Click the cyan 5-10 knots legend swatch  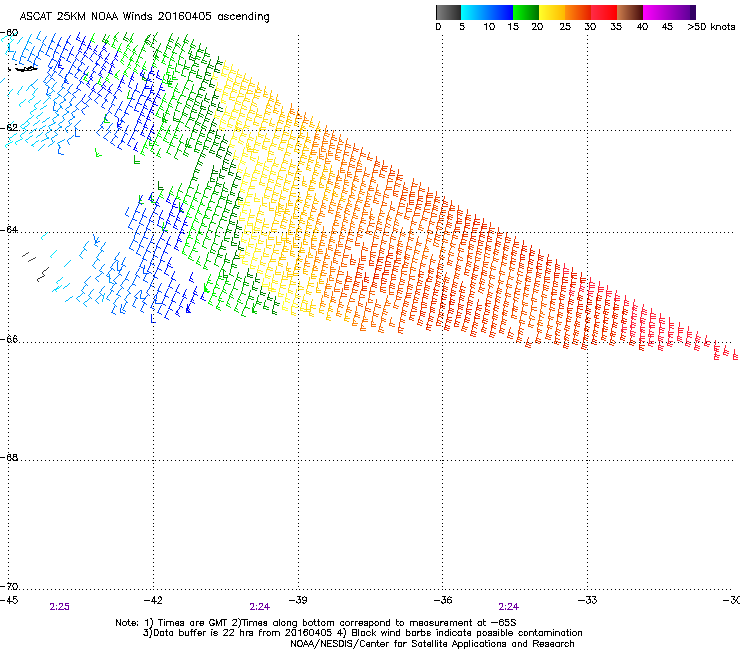pos(474,12)
